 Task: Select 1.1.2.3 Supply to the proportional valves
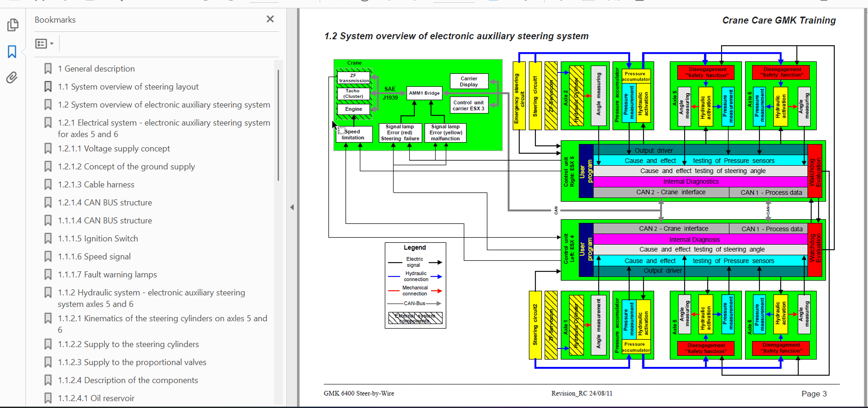click(x=132, y=362)
